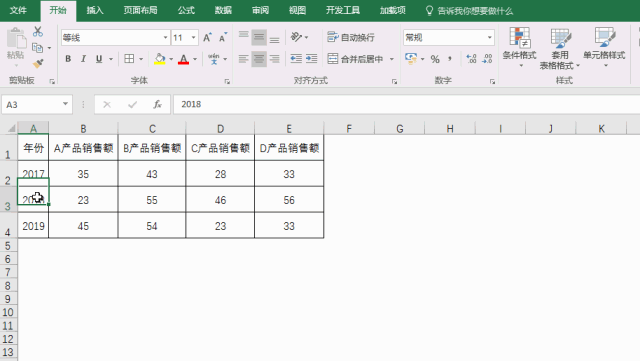
Task: Increase decimal places icon
Action: point(471,59)
